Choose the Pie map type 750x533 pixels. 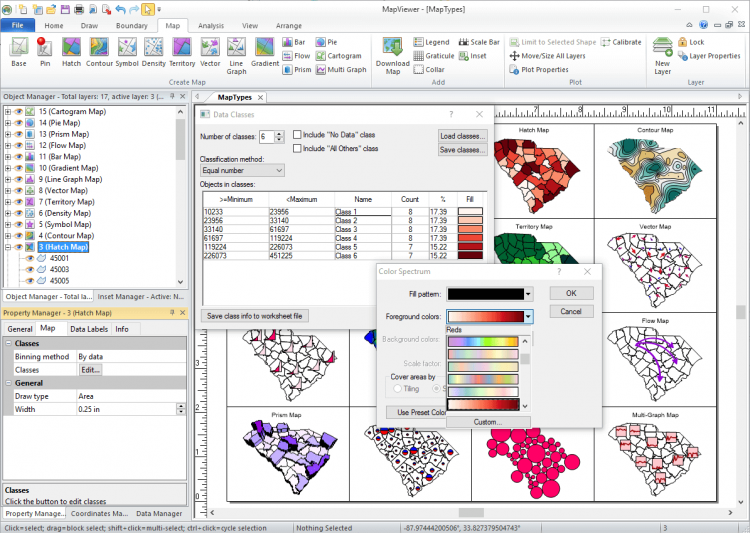(326, 42)
